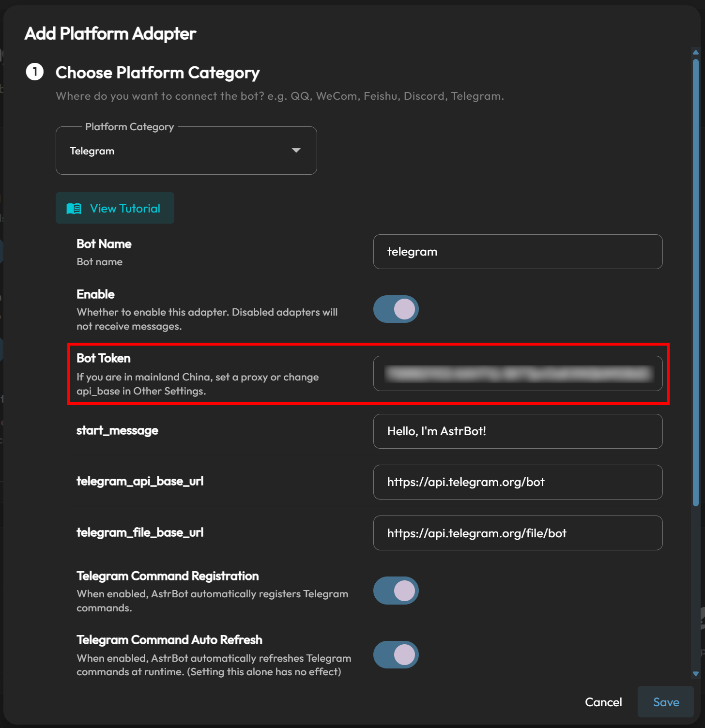This screenshot has width=705, height=728.
Task: Click the 'start_message' label
Action: point(117,430)
